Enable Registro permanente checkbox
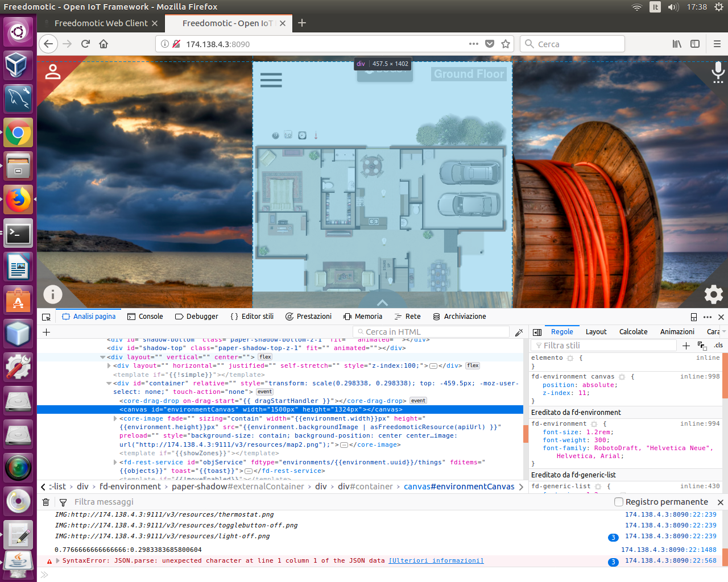728x582 pixels. tap(619, 502)
